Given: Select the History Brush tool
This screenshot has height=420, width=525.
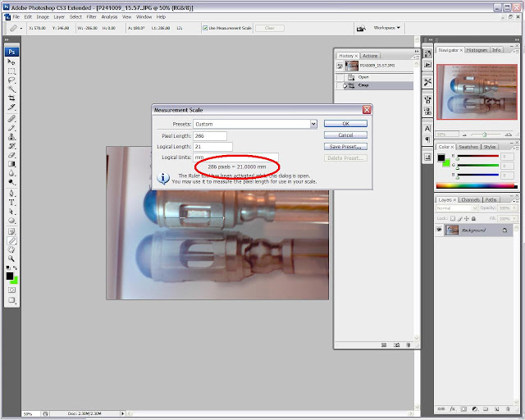Looking at the screenshot, I should coord(11,146).
